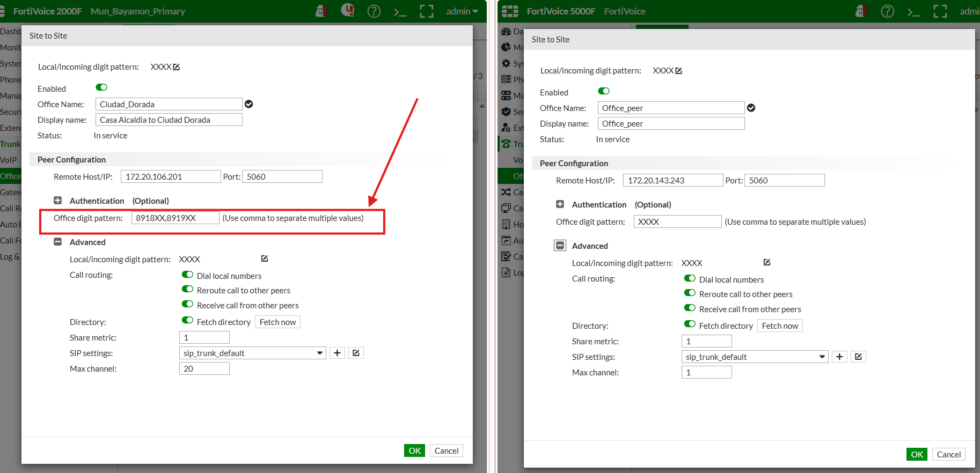Click Remote Host/IP field 172.20.106.201

click(171, 176)
